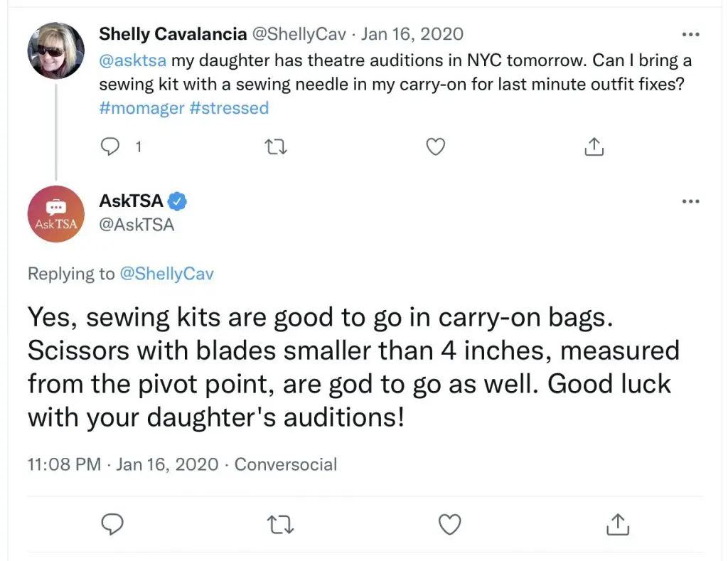
Task: Open more options on Shelly's tweet
Action: [x=690, y=34]
